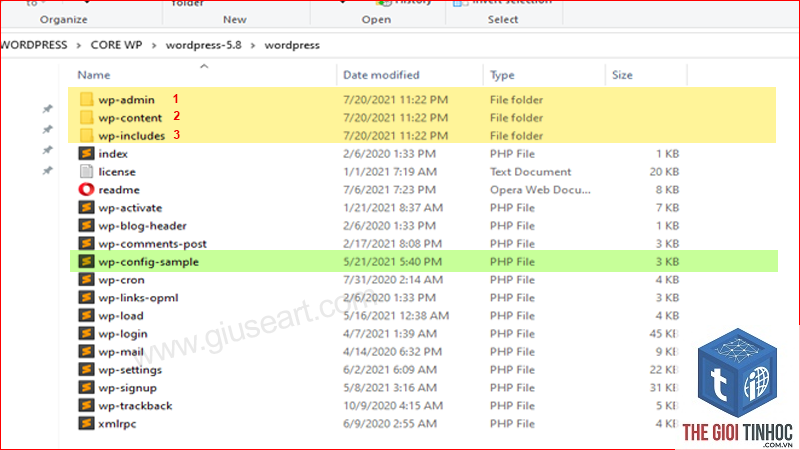Screen dimensions: 800x450
Task: Click the wp-config-sample file icon
Action: (x=86, y=262)
